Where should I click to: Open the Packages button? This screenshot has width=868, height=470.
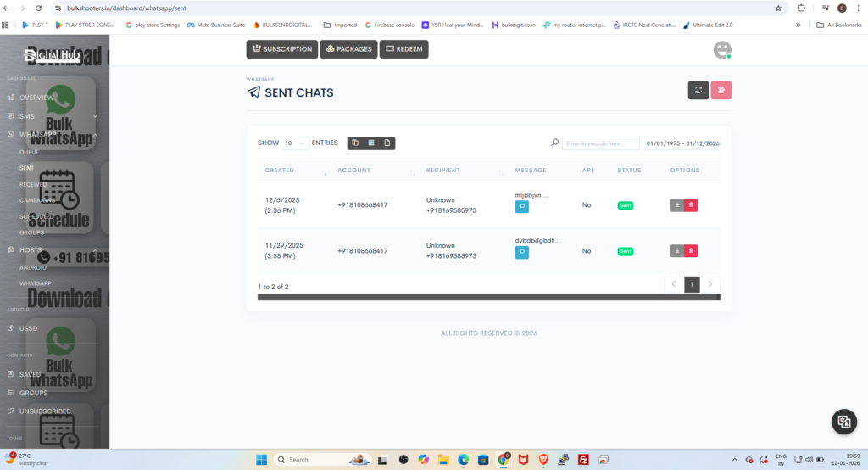pyautogui.click(x=348, y=49)
